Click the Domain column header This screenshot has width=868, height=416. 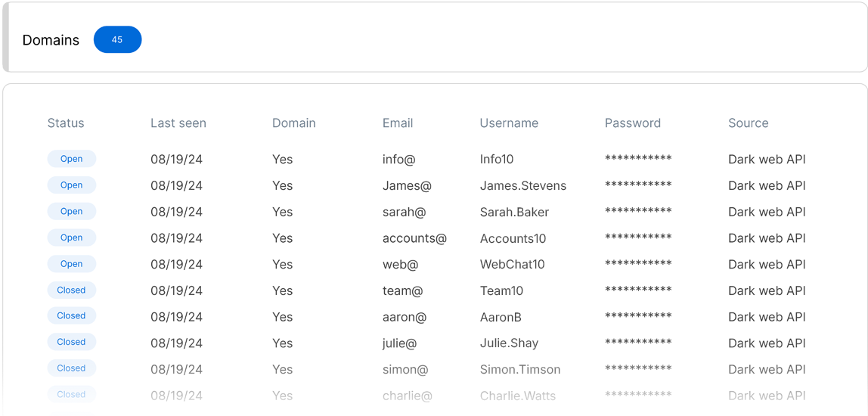[x=294, y=123]
